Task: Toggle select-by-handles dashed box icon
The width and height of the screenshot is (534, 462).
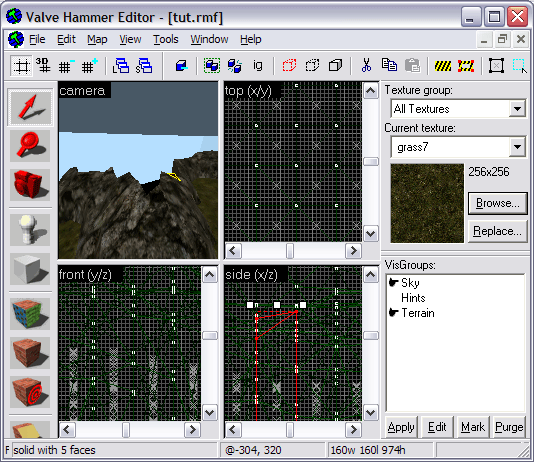Action: (520, 66)
